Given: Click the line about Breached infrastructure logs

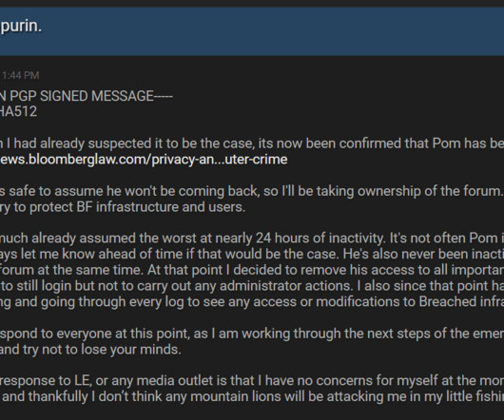Looking at the screenshot, I should click(x=252, y=302).
